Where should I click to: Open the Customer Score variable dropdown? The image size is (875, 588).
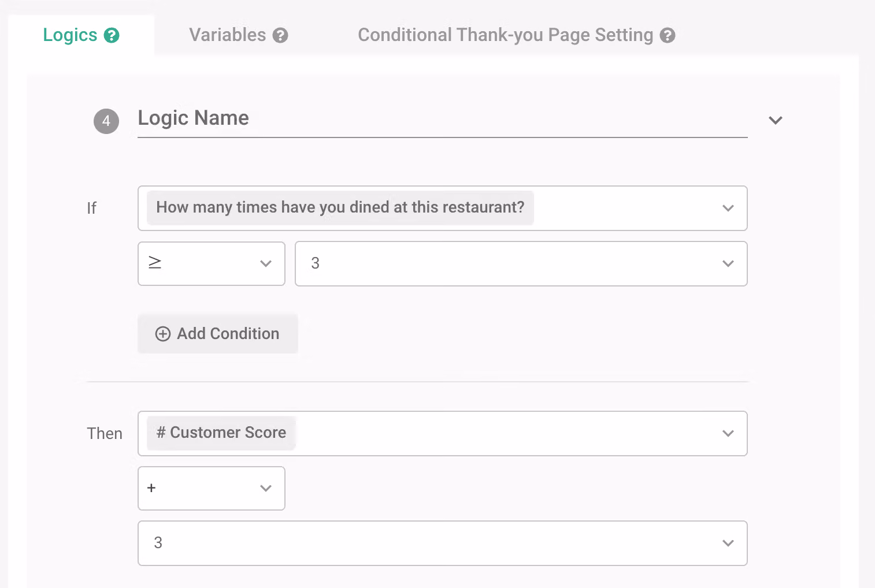[443, 433]
